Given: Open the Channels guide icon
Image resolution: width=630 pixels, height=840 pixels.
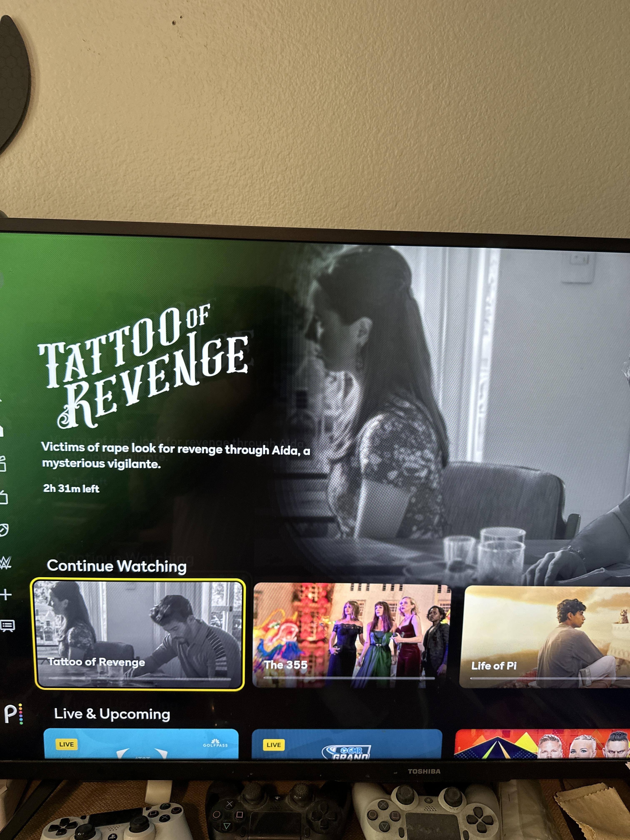Looking at the screenshot, I should [7, 625].
